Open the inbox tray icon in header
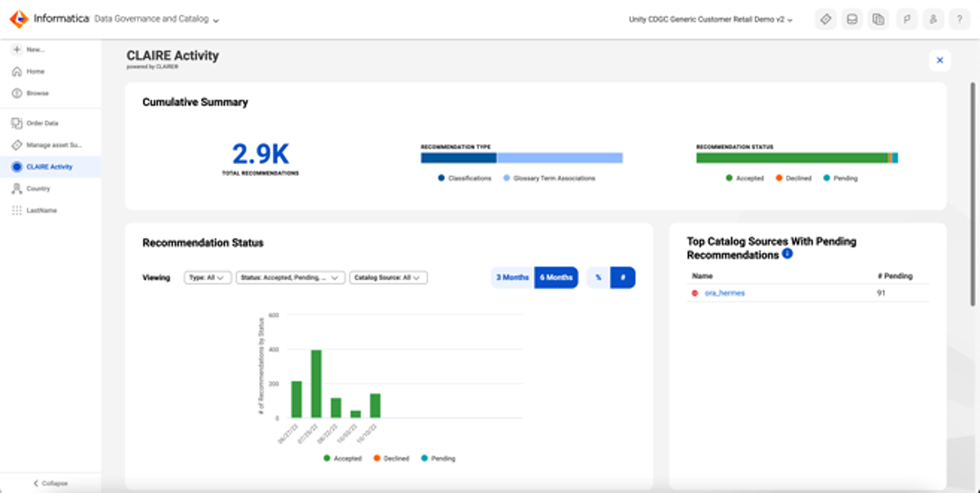The height and width of the screenshot is (493, 980). (852, 20)
